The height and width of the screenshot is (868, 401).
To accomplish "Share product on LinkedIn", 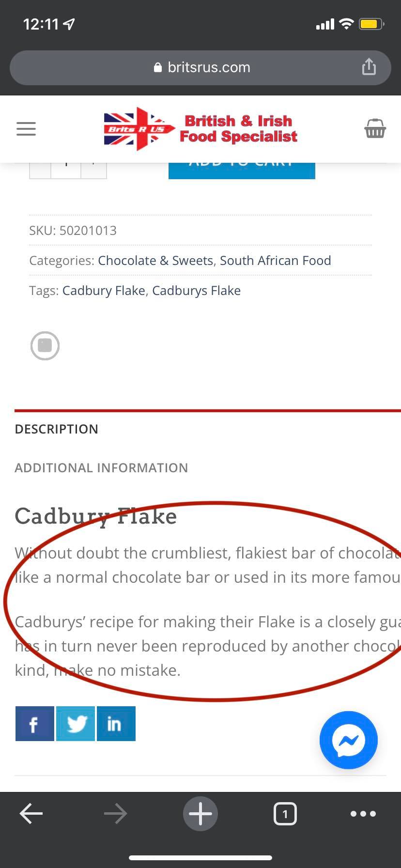I will (116, 724).
